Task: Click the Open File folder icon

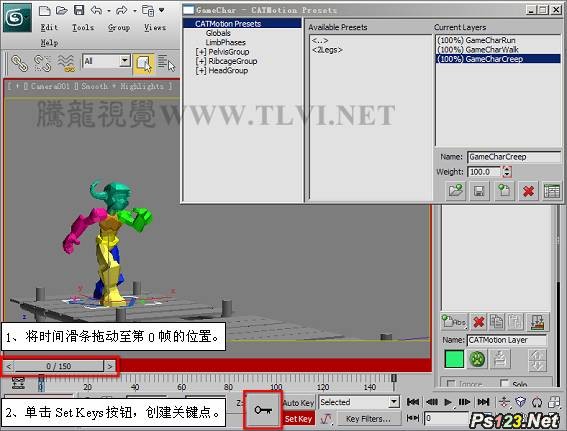Action: 62,10
